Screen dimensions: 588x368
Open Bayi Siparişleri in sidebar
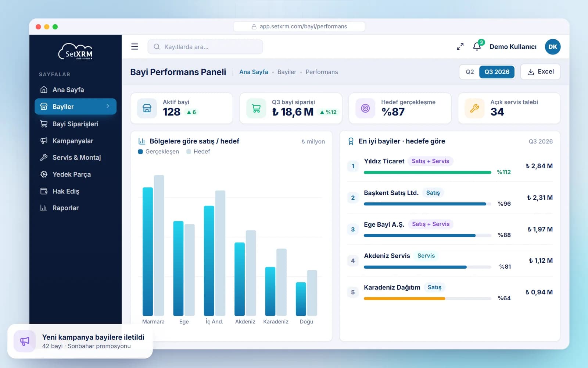tap(75, 124)
